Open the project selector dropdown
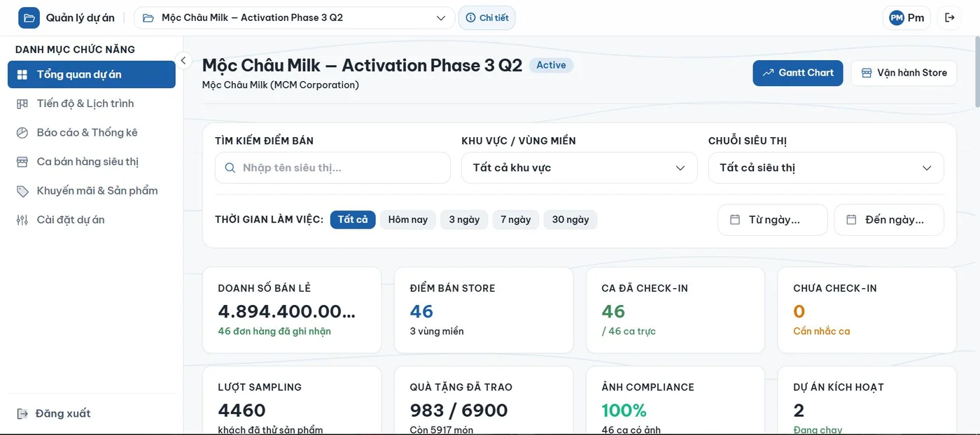Viewport: 980px width, 435px height. [x=294, y=17]
